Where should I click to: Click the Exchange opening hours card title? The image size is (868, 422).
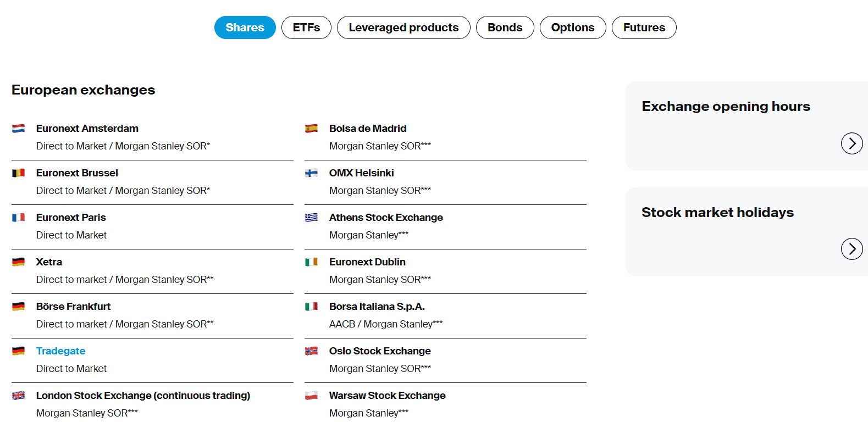(726, 107)
